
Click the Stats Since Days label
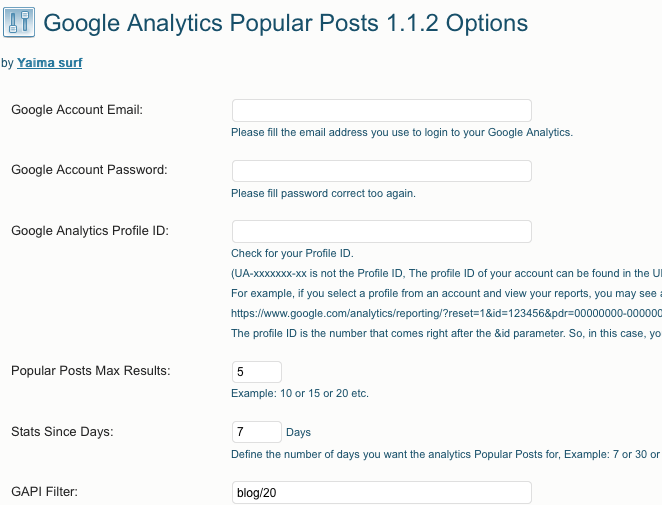[62, 432]
